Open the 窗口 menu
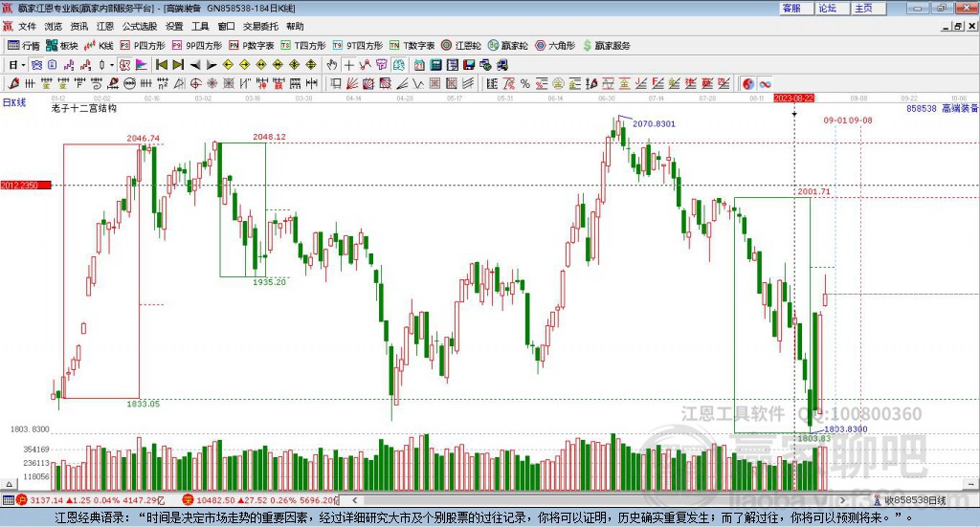The height and width of the screenshot is (527, 980). click(226, 26)
